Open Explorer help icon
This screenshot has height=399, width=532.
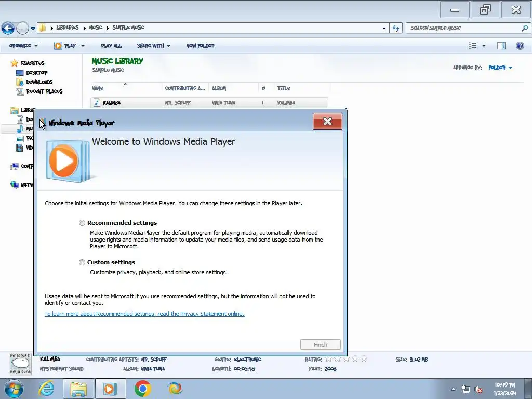(x=520, y=46)
